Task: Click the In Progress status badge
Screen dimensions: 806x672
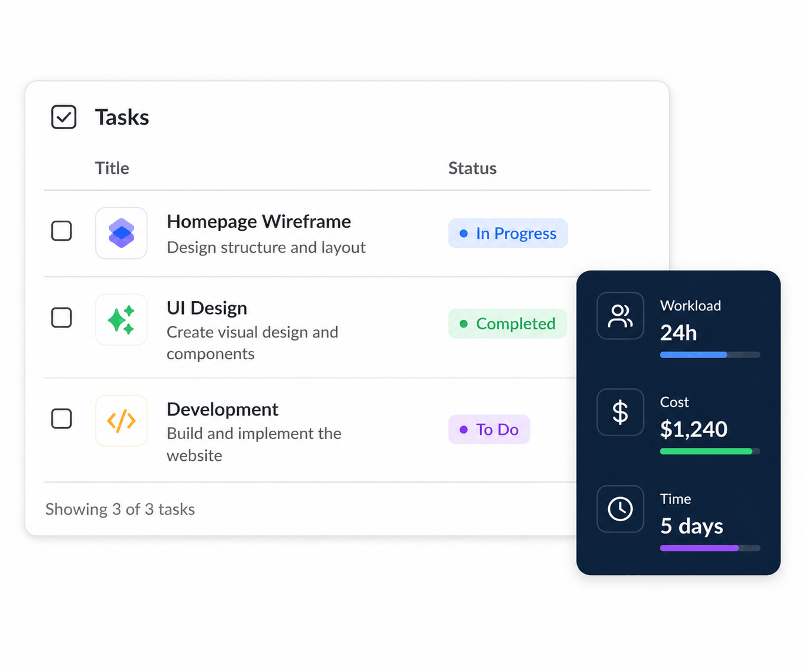Action: click(508, 233)
